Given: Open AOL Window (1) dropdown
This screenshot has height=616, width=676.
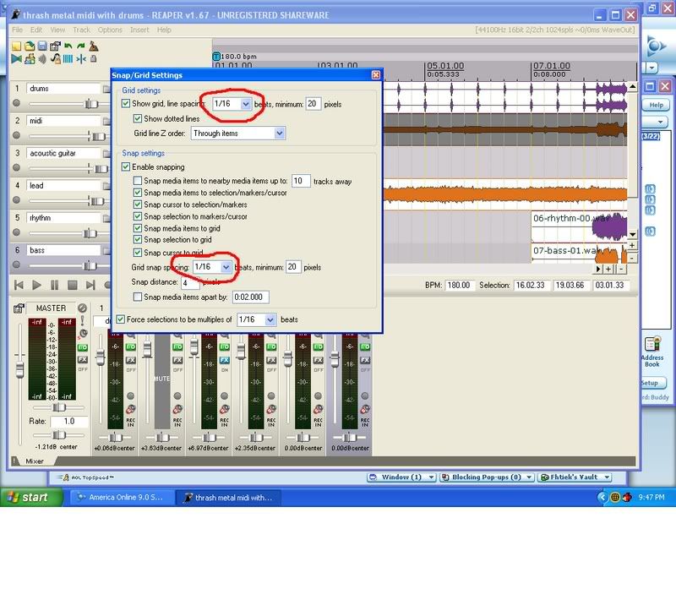Looking at the screenshot, I should (402, 477).
